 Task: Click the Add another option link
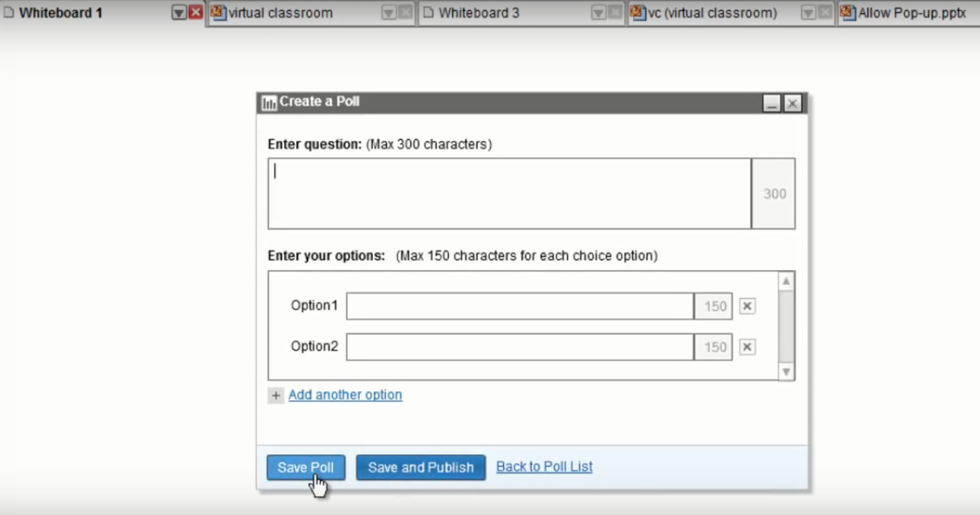(x=345, y=395)
